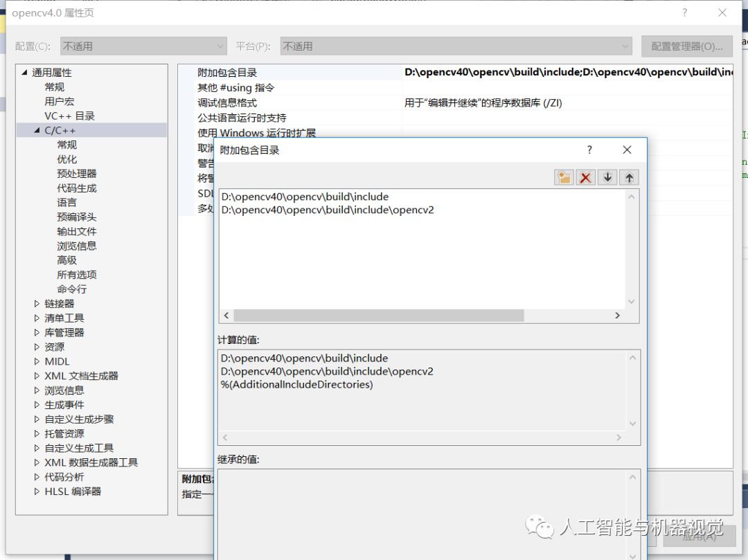Click the 附加包含目录 value with include paths
The width and height of the screenshot is (748, 560).
pyautogui.click(x=568, y=73)
